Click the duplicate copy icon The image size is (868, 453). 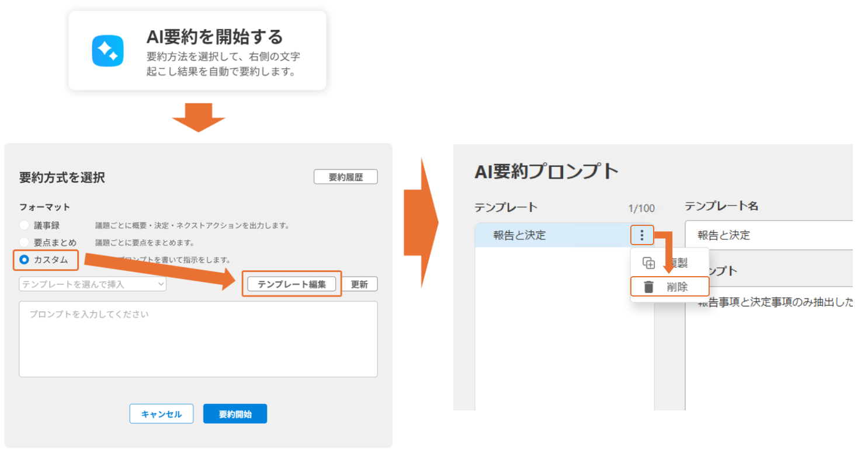coord(648,263)
